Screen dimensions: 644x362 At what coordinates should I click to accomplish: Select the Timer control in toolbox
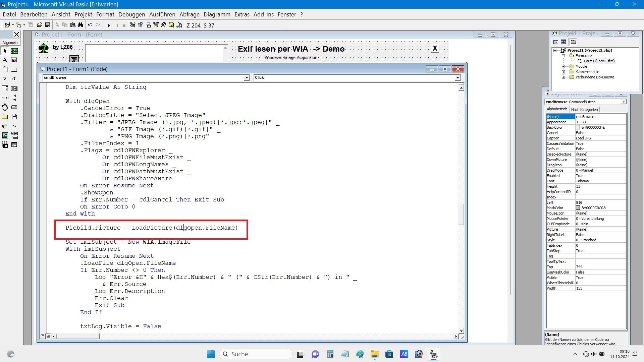[x=5, y=107]
